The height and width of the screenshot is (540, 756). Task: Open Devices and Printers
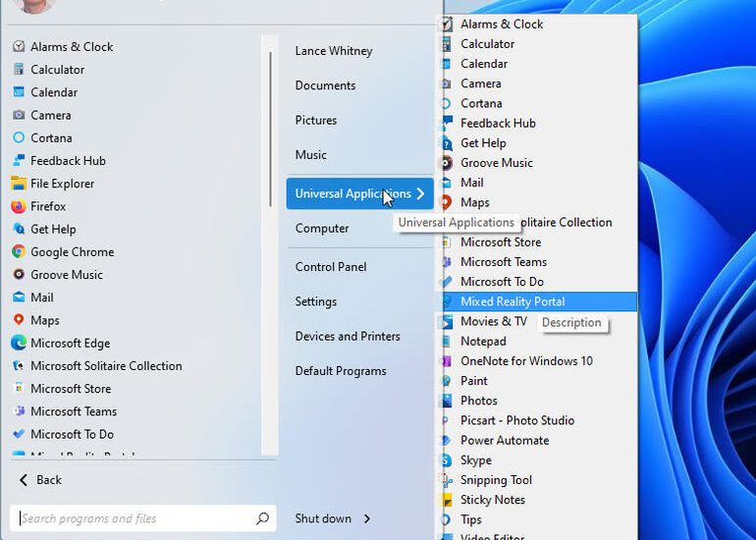point(348,336)
